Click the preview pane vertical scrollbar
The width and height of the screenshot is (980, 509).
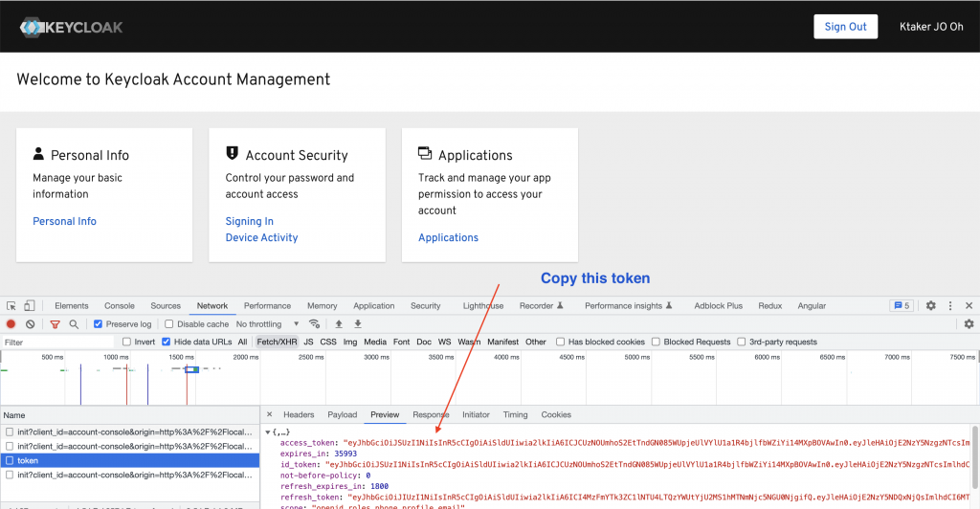[975, 457]
